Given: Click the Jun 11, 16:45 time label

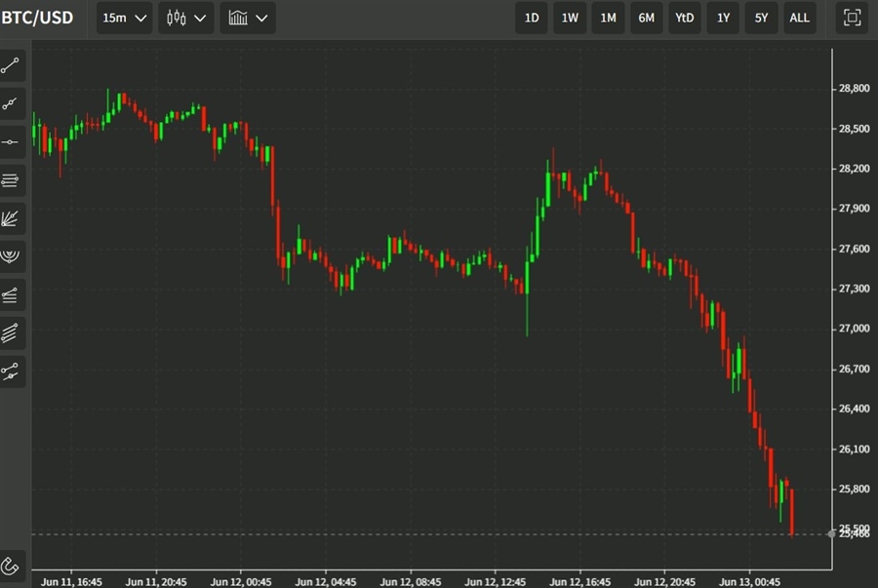Looking at the screenshot, I should [71, 582].
